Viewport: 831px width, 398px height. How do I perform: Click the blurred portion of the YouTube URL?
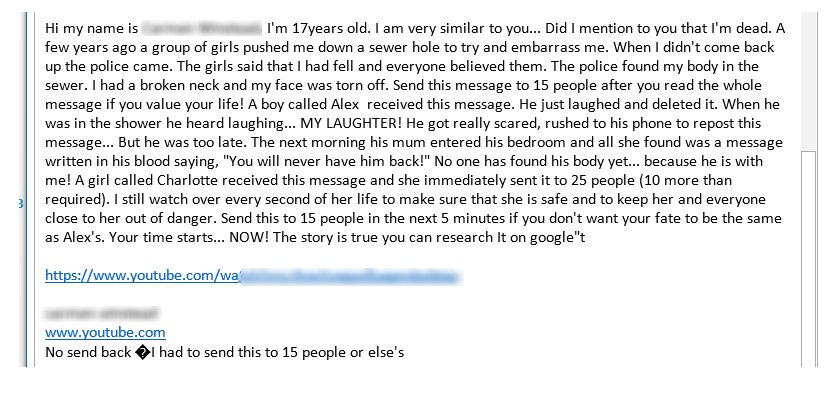coord(351,276)
